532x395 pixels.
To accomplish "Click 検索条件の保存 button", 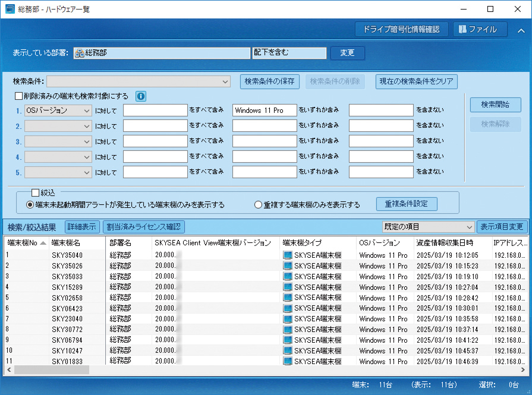I will coord(270,82).
